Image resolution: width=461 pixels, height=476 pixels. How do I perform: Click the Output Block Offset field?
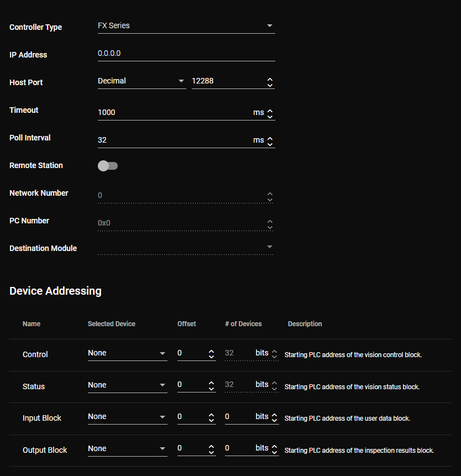[x=191, y=449]
